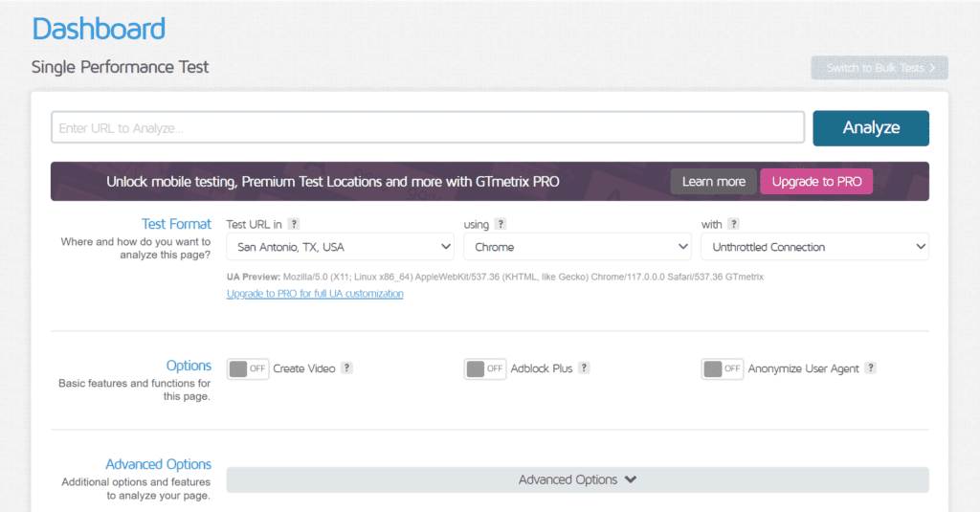Click the Advanced Options section heading label
Viewport: 980px width, 512px height.
tap(158, 464)
